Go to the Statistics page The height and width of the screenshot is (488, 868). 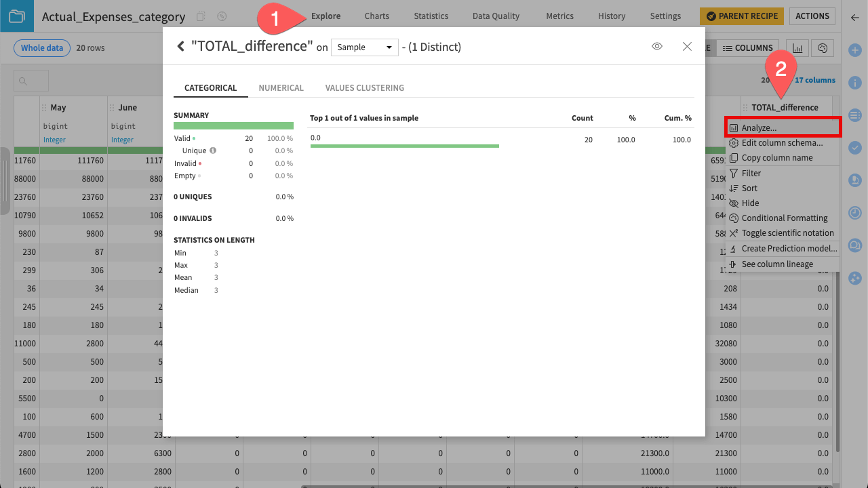tap(431, 16)
